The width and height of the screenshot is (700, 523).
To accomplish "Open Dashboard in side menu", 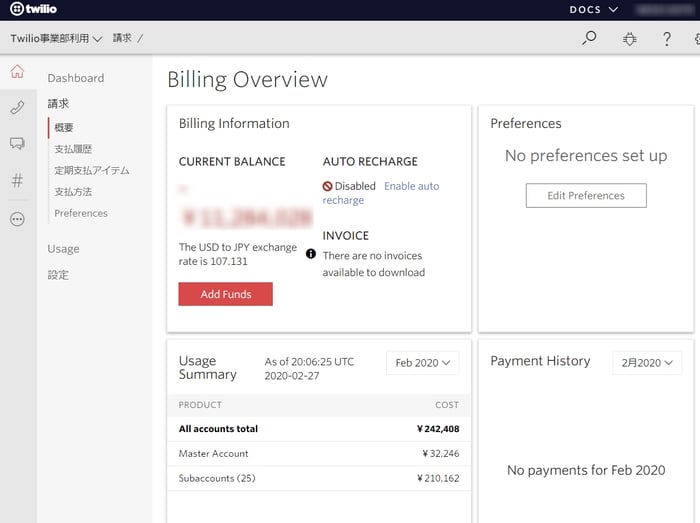I will click(76, 78).
